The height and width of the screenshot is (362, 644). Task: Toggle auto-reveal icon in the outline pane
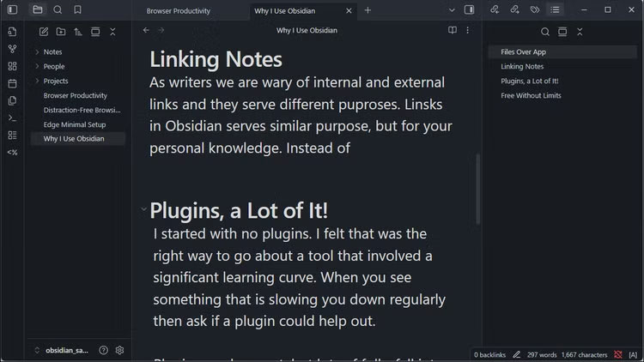(562, 32)
